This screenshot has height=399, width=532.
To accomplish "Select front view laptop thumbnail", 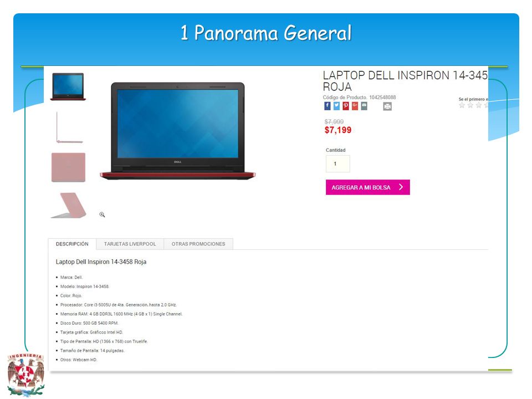I will pos(68,87).
